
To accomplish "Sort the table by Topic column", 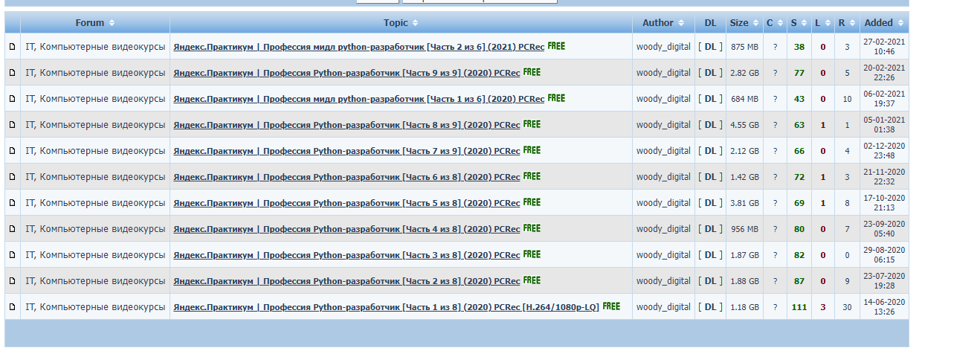I will click(401, 23).
